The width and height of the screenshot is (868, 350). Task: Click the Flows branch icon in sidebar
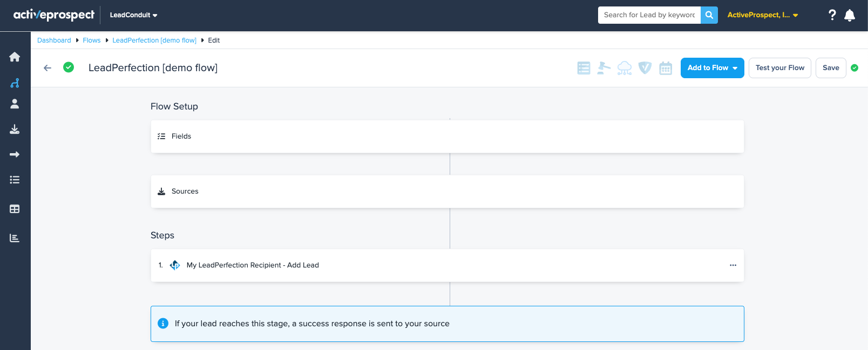click(15, 83)
